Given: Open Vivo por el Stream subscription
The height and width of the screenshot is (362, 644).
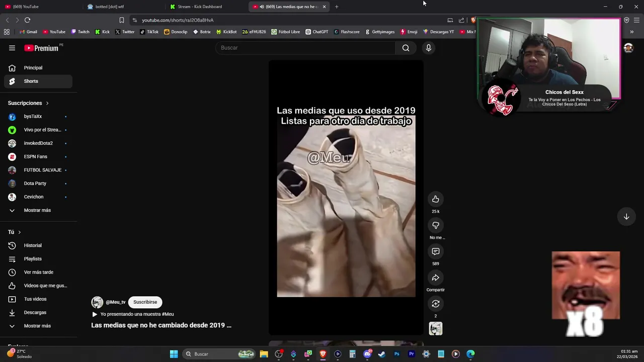Looking at the screenshot, I should [x=38, y=130].
